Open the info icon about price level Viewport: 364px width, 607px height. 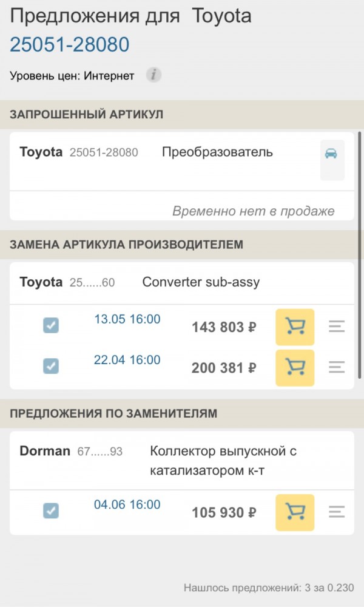[x=153, y=75]
